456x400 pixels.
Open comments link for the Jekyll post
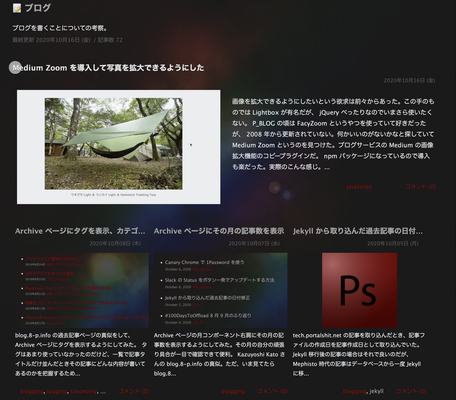tap(411, 391)
